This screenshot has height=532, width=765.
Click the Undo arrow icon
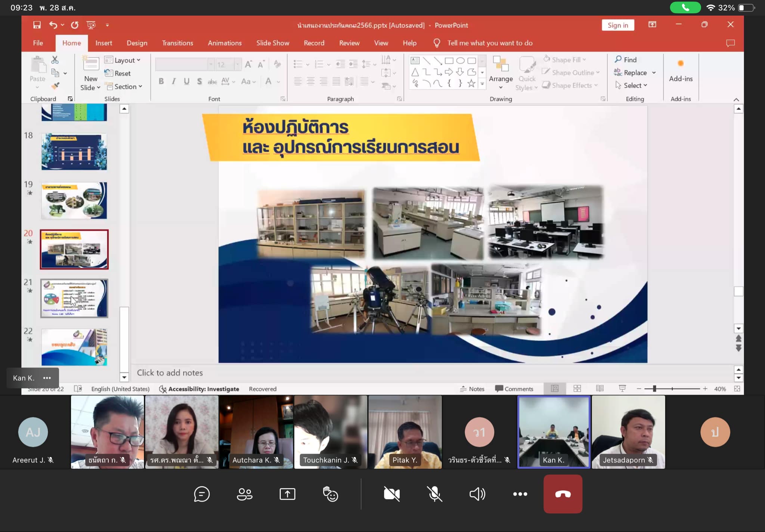point(53,25)
